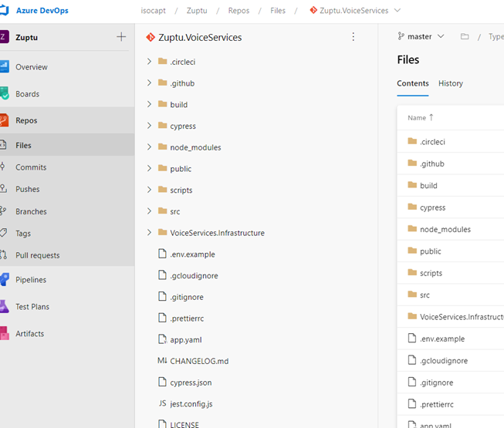This screenshot has width=504, height=428.
Task: Switch to the Contents tab
Action: 413,83
